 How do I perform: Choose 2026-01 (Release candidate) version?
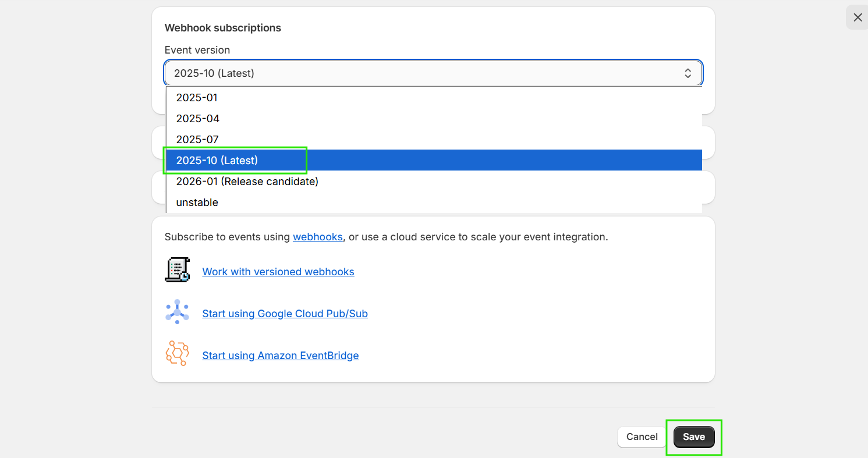[247, 182]
